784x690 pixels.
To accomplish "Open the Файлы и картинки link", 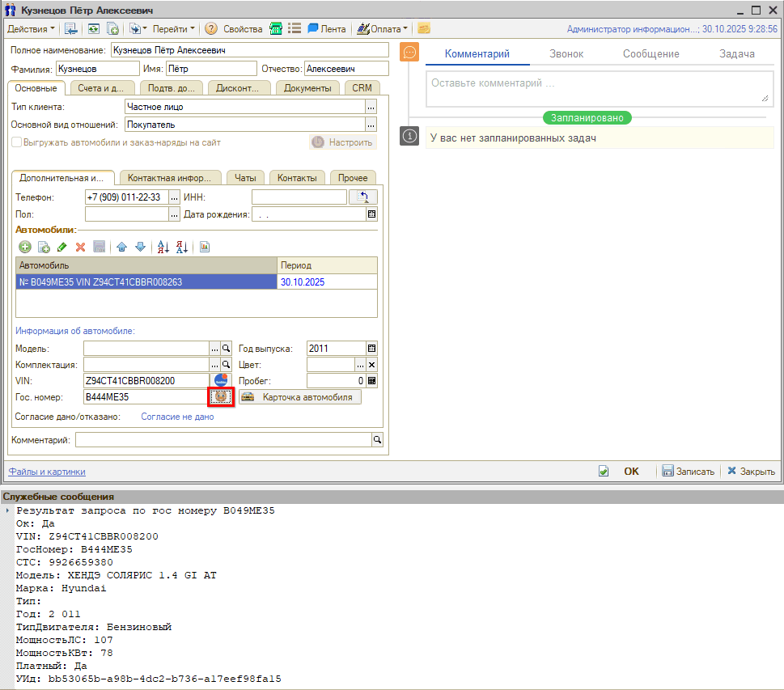I will point(46,472).
